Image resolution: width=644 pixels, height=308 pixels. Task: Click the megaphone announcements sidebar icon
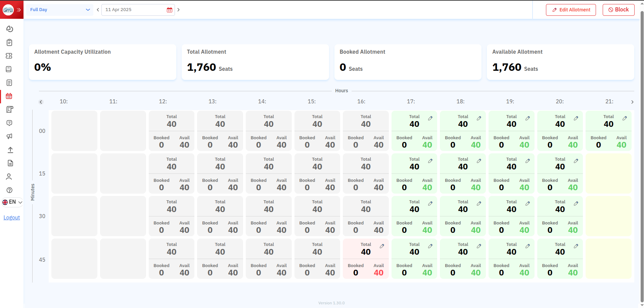tap(9, 136)
